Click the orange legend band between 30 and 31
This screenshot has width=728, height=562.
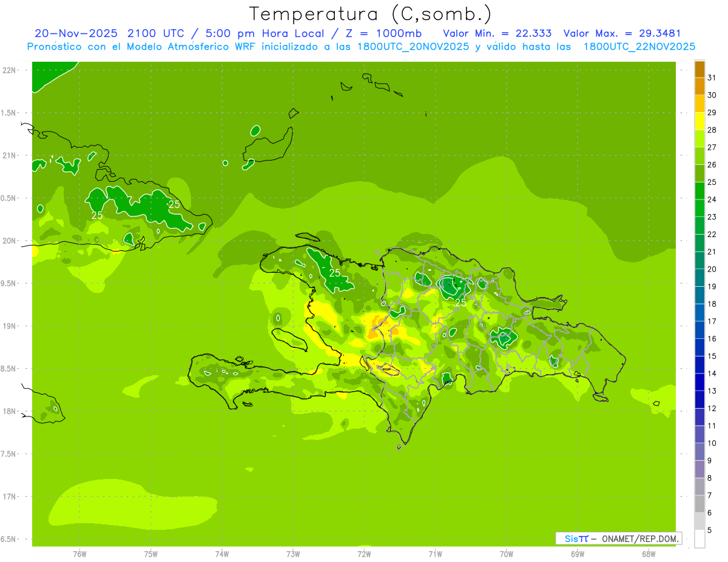point(699,87)
